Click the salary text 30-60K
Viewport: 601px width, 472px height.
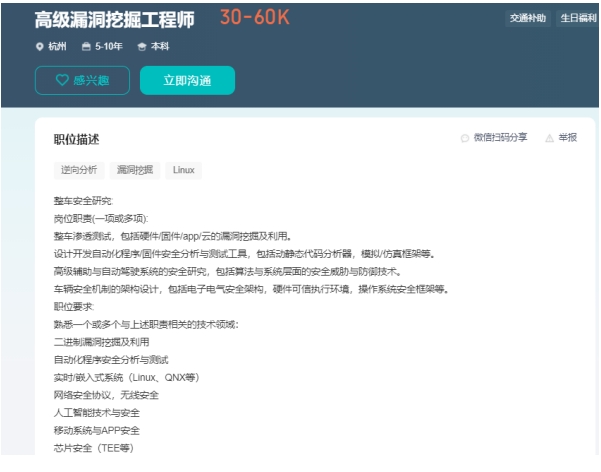pyautogui.click(x=255, y=18)
